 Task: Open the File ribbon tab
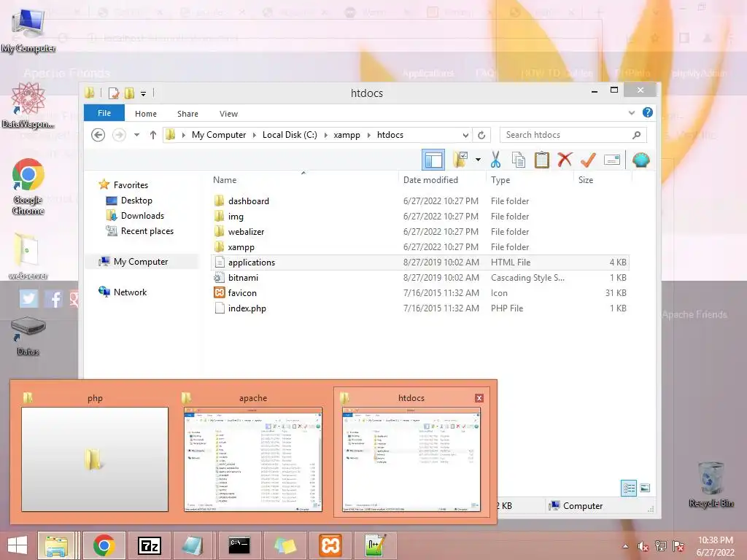(104, 113)
